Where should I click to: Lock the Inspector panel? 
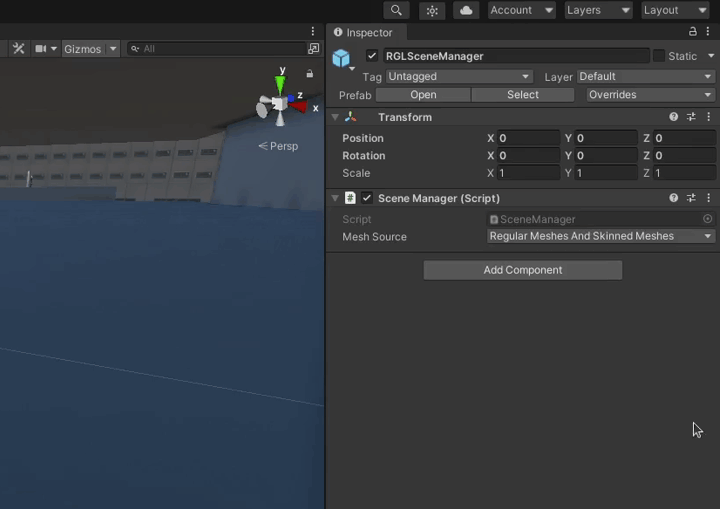tap(692, 31)
